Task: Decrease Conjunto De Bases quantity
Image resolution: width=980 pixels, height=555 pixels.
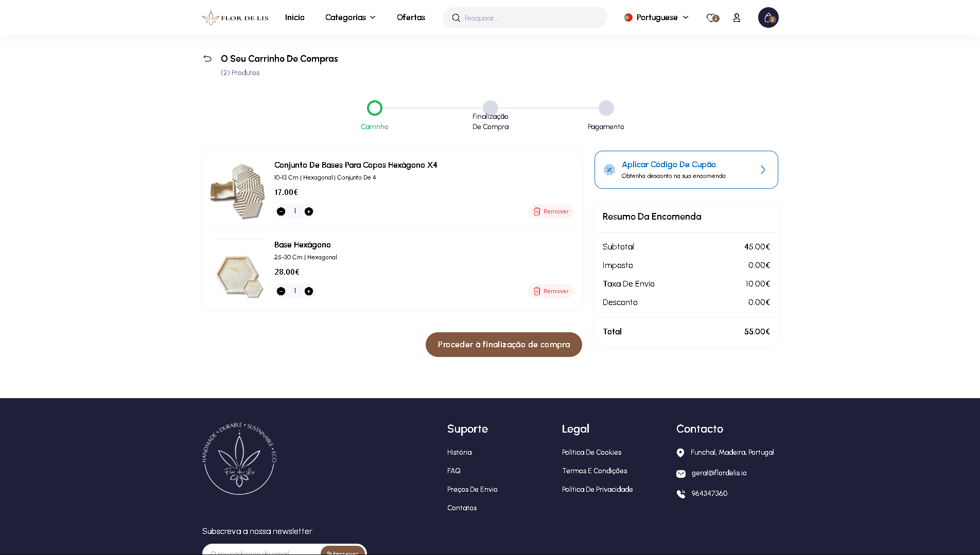Action: pyautogui.click(x=281, y=211)
